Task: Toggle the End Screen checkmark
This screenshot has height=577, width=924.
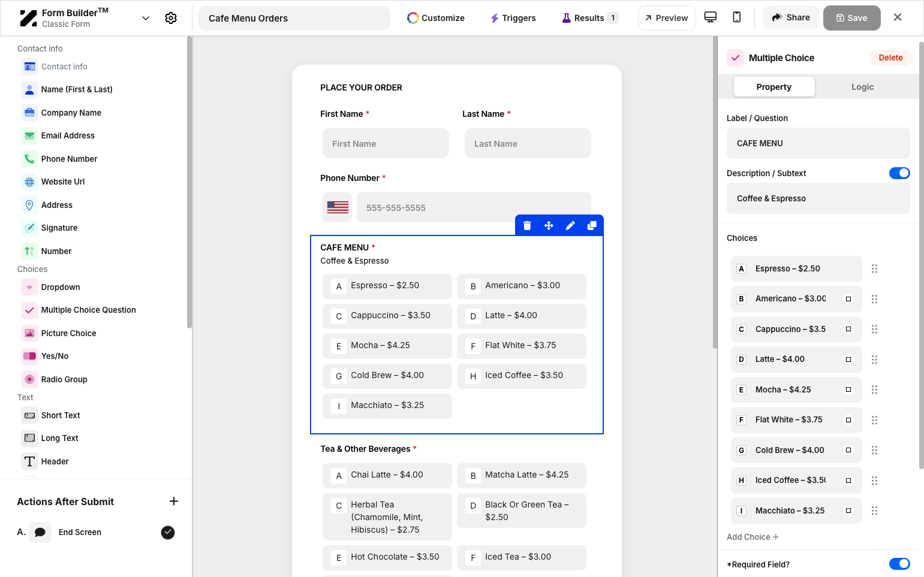Action: [x=168, y=532]
